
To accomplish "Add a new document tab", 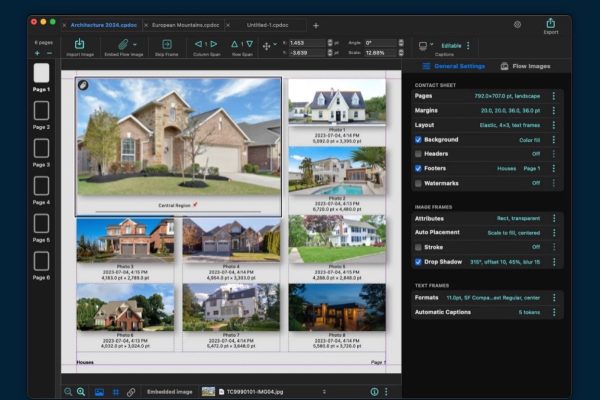I will (316, 26).
